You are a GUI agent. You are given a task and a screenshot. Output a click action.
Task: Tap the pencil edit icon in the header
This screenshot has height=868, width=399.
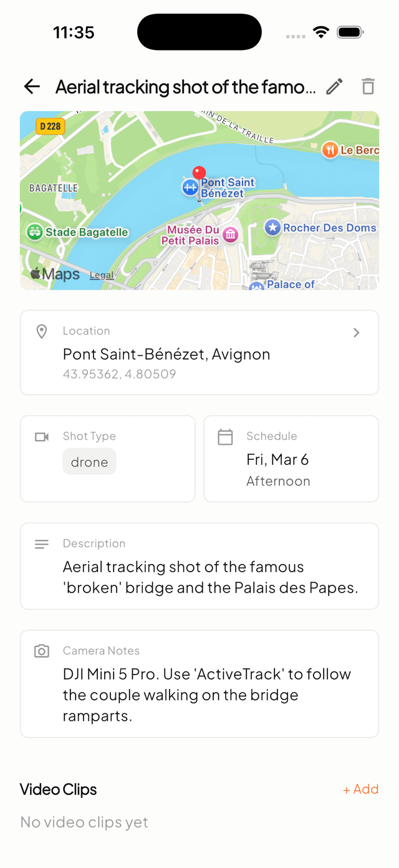pos(335,87)
